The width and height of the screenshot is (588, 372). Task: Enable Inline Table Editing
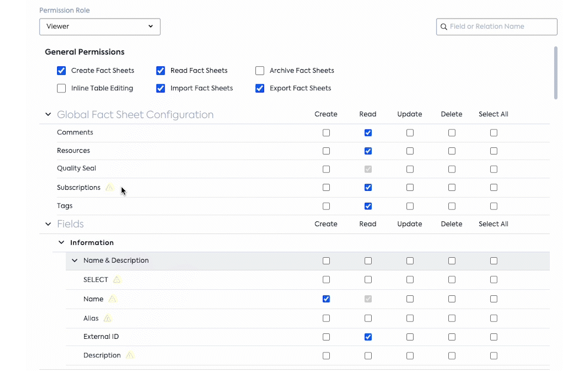(x=61, y=88)
